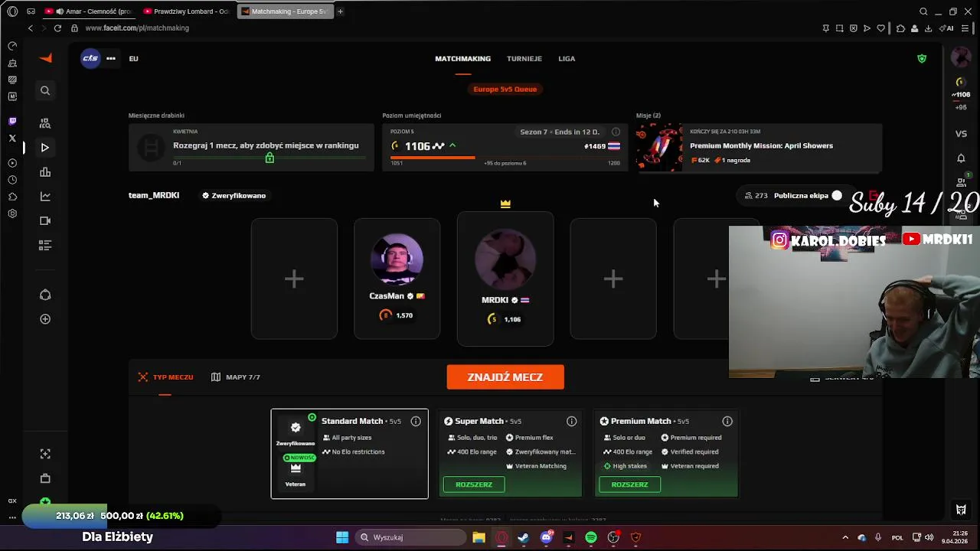The image size is (980, 551).
Task: Expand Premium Match with ROZSZERZ
Action: (629, 484)
